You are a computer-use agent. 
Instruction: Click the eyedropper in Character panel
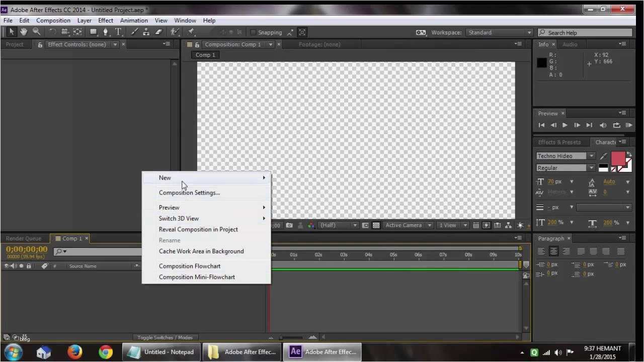point(603,156)
